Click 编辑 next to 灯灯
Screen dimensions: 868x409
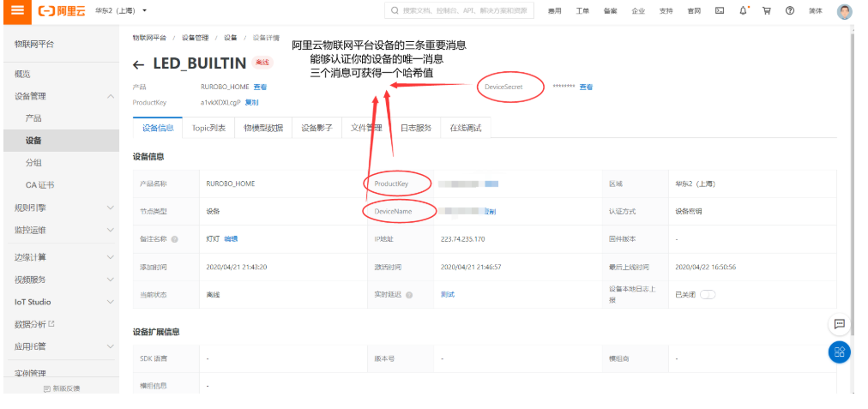(x=231, y=239)
